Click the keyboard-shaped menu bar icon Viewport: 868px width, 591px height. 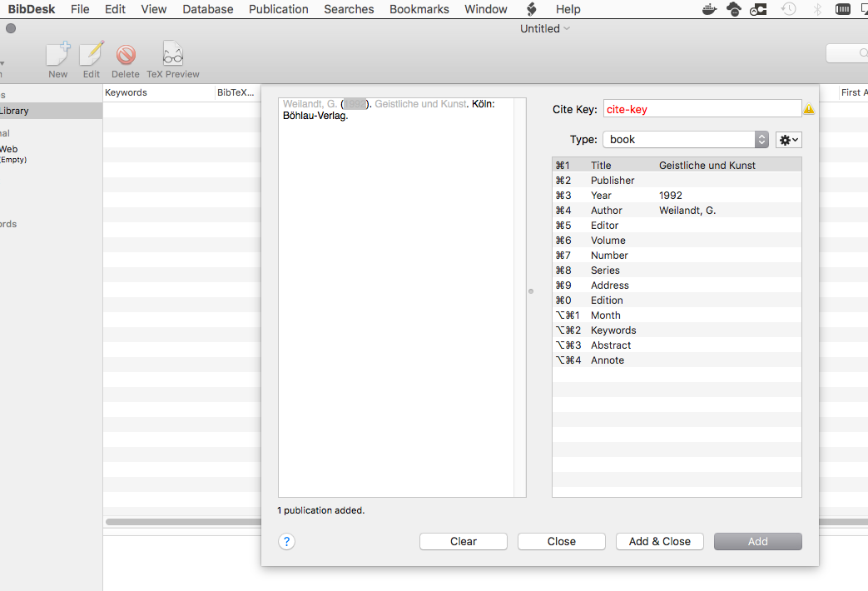(842, 9)
